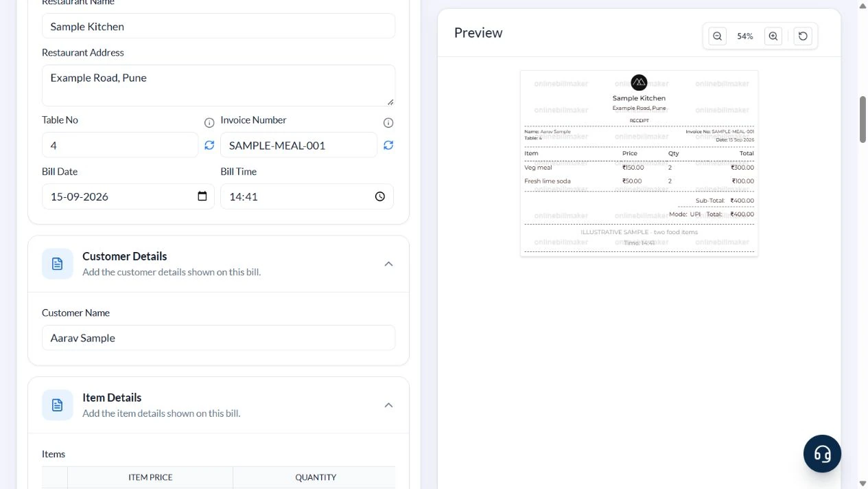Click the Item Details heading

point(112,398)
